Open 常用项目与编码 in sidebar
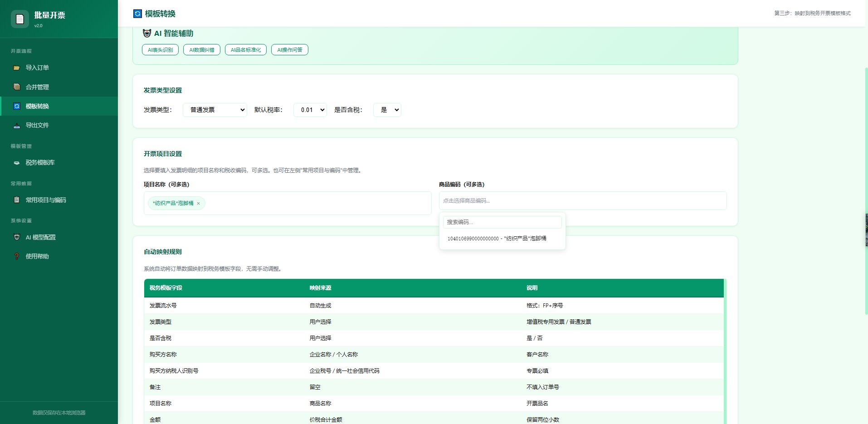Screen dimensions: 868x424 [x=59, y=200]
